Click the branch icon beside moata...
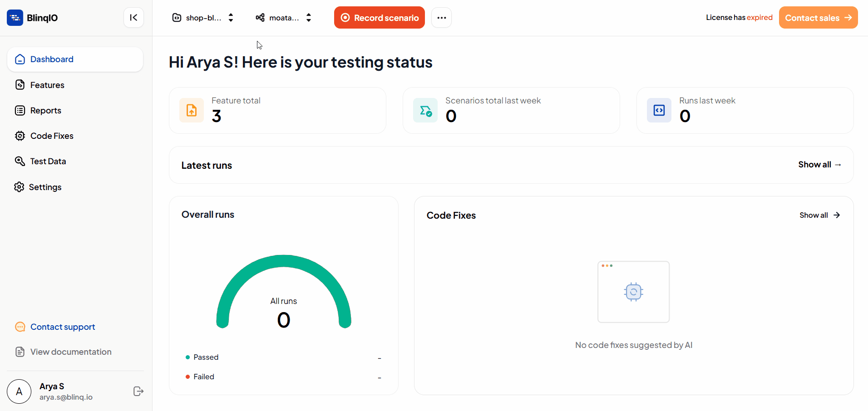 260,18
